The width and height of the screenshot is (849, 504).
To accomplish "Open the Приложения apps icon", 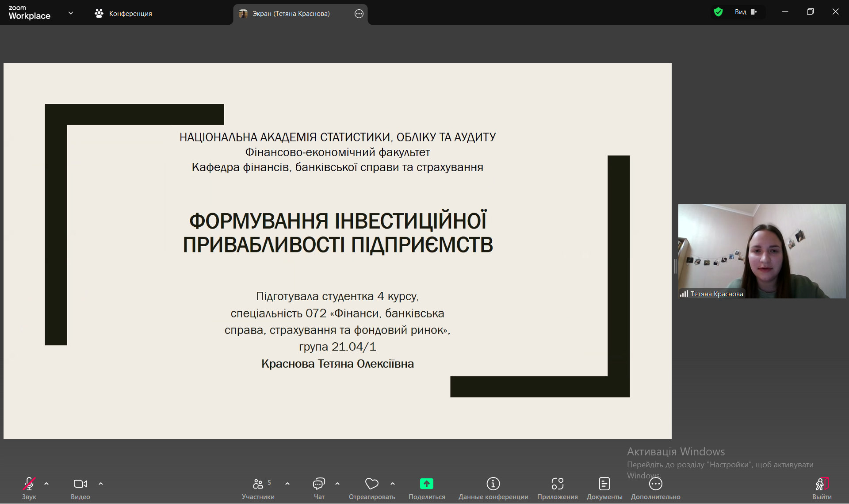I will (557, 484).
